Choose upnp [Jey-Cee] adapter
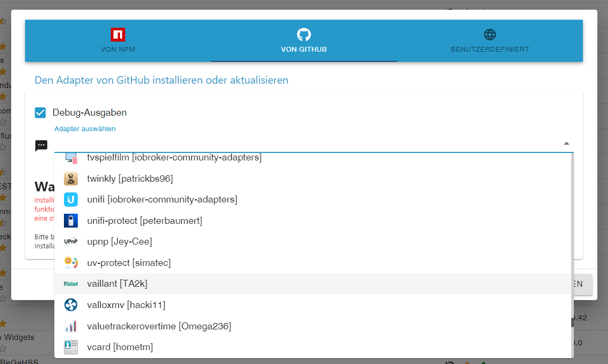The height and width of the screenshot is (364, 608). (313, 241)
